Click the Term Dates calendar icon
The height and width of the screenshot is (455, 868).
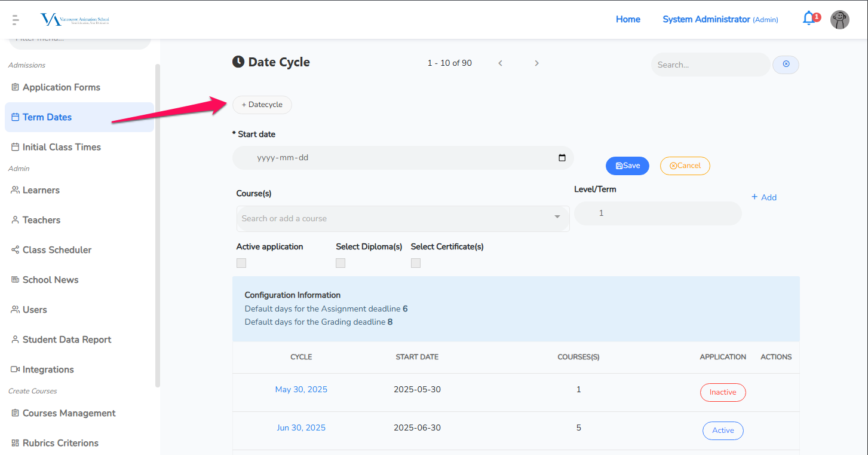tap(16, 117)
